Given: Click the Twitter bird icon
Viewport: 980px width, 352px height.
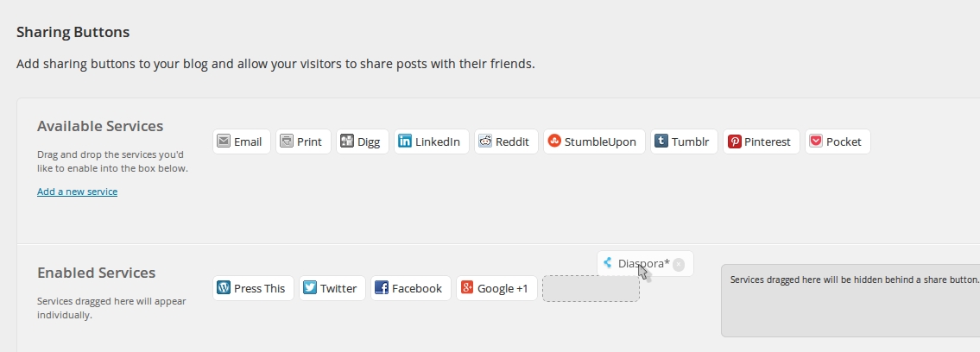Looking at the screenshot, I should [310, 288].
